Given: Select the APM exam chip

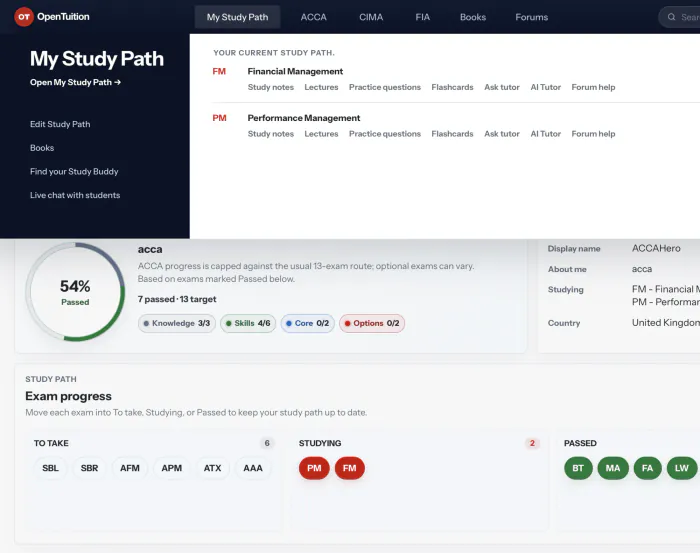Looking at the screenshot, I should coord(171,468).
